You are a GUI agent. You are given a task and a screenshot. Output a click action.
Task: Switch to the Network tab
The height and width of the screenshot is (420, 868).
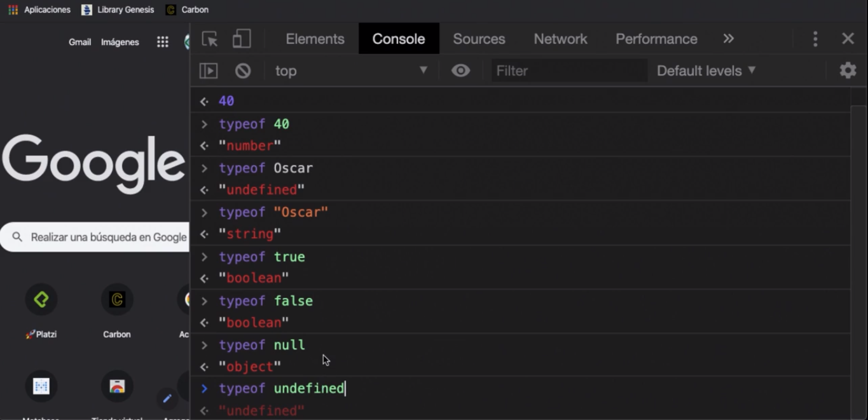click(x=560, y=39)
